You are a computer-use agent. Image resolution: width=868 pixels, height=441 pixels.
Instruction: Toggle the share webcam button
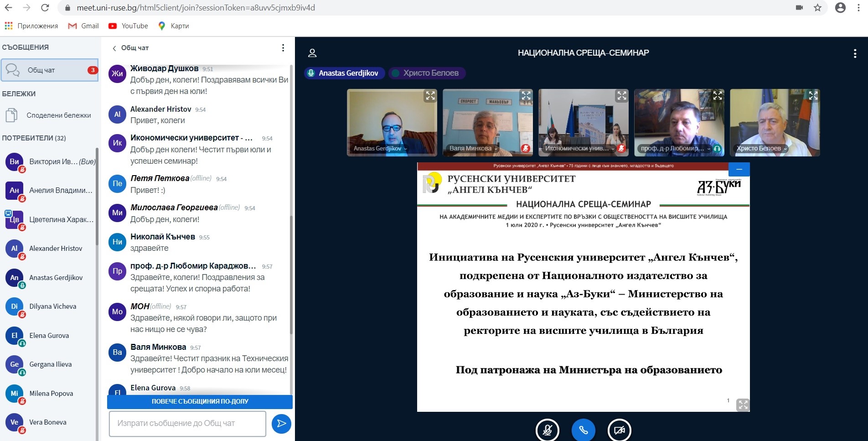click(619, 430)
